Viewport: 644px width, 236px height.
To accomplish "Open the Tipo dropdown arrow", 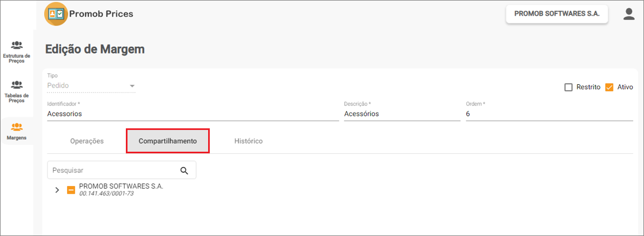I will pyautogui.click(x=132, y=86).
